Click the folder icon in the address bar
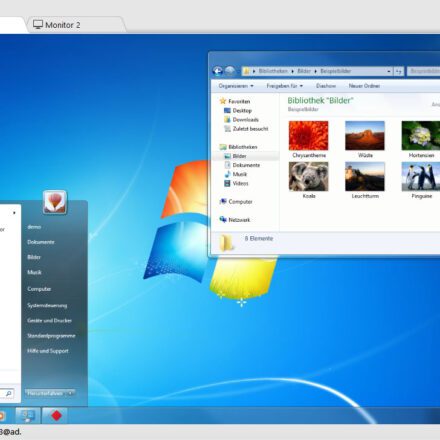The width and height of the screenshot is (440, 440). [x=246, y=71]
